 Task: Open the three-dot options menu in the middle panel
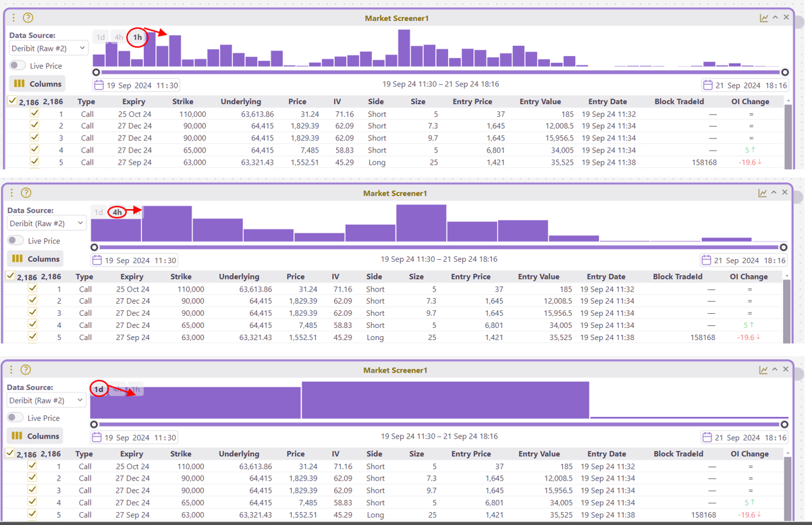coord(11,192)
